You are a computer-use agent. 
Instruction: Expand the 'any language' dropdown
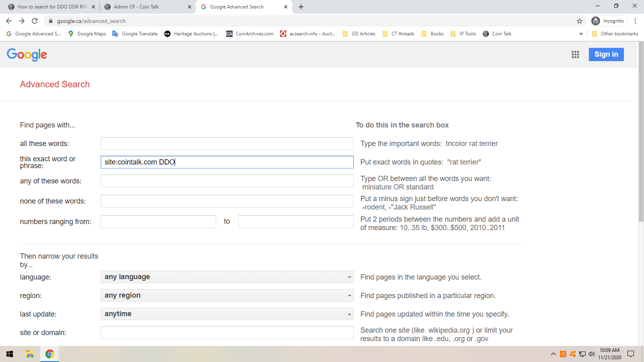227,277
